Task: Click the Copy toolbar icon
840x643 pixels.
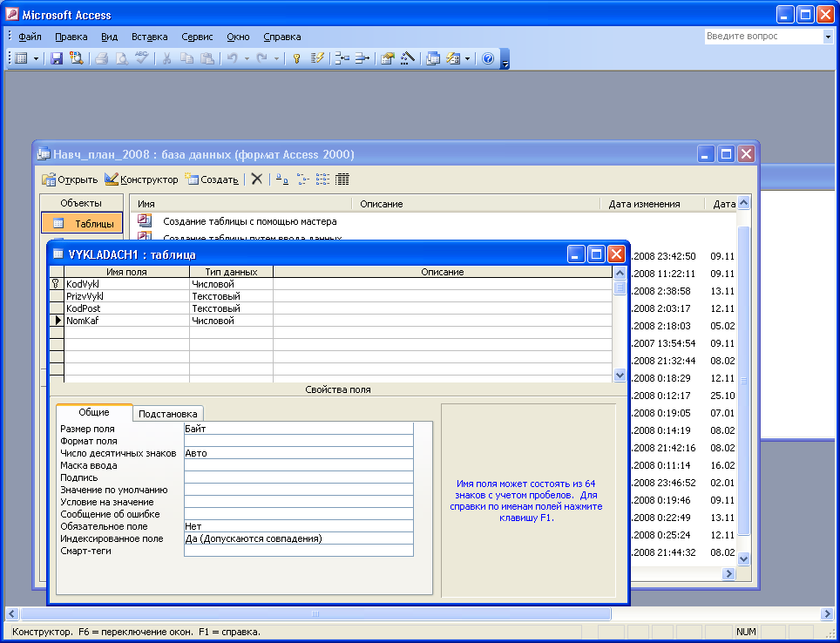Action: [186, 58]
